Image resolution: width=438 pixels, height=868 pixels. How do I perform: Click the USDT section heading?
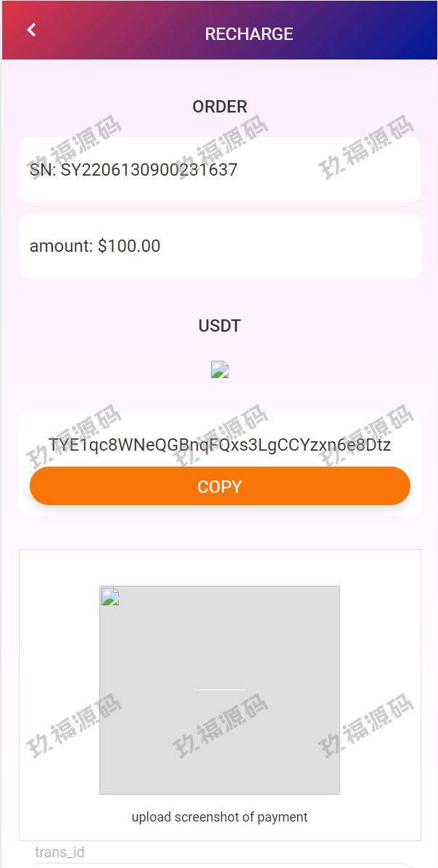coord(220,327)
